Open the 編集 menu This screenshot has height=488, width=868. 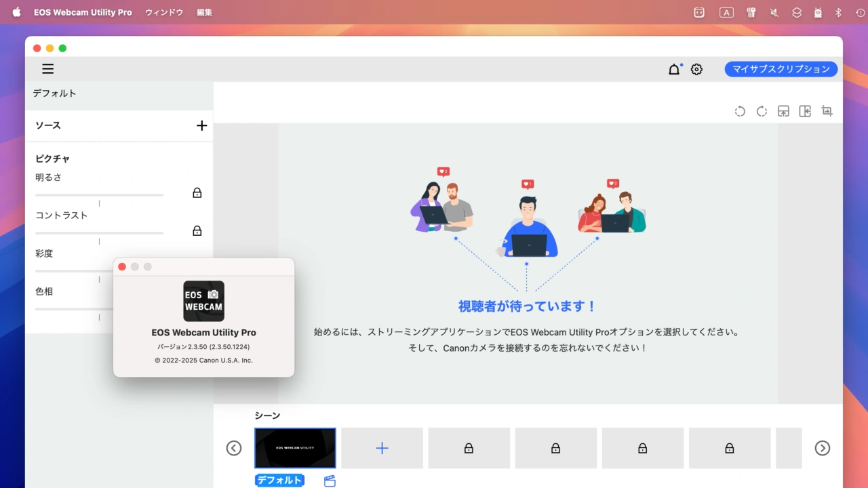click(203, 12)
